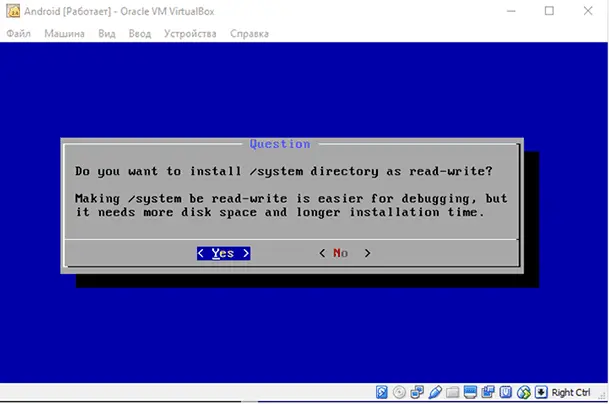Choose Yes in the Question dialog
The image size is (610, 404).
point(223,253)
